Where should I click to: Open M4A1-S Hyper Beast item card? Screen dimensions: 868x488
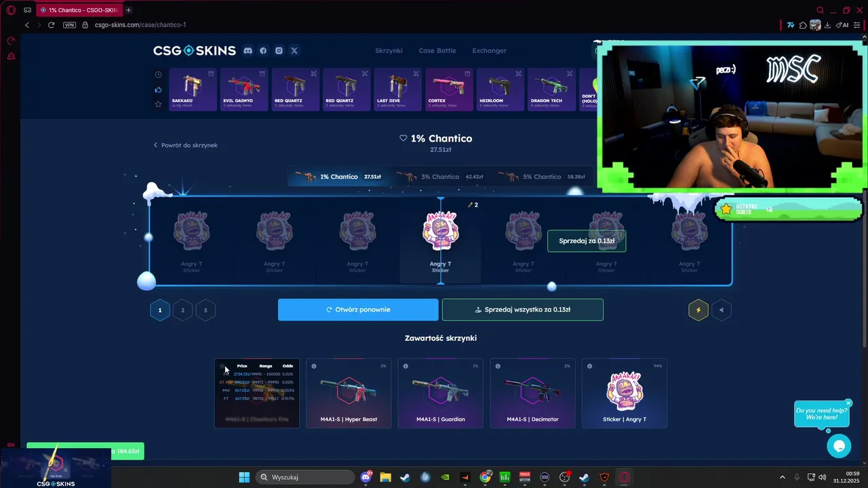click(x=349, y=393)
